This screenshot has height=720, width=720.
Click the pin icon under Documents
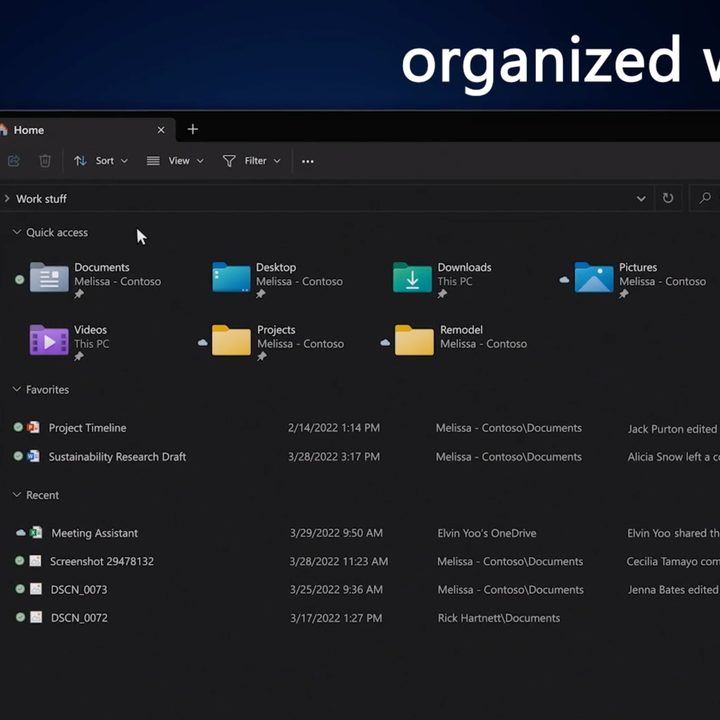point(79,294)
